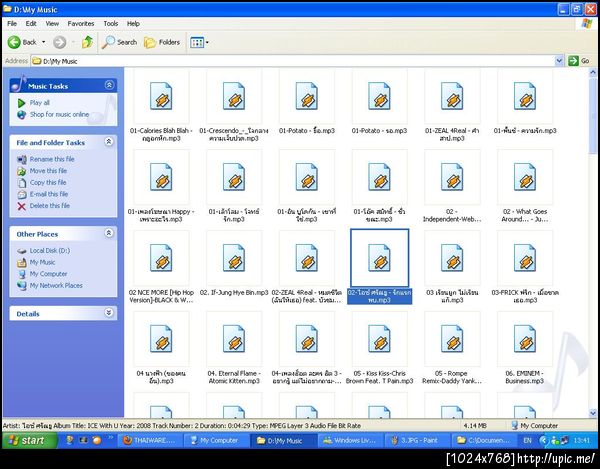Image resolution: width=600 pixels, height=469 pixels.
Task: Select 06. EMINEM - Business.mp3 icon
Action: 525,339
